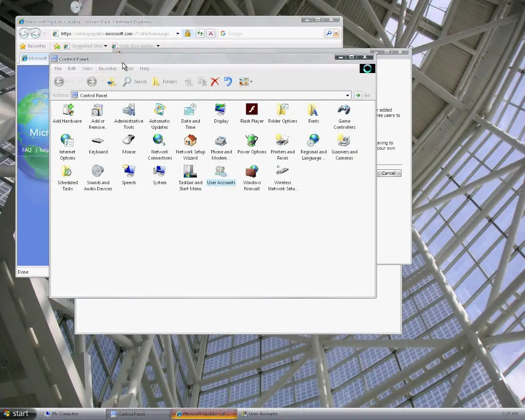Click the Control Panel address field
The width and height of the screenshot is (525, 420).
point(211,95)
